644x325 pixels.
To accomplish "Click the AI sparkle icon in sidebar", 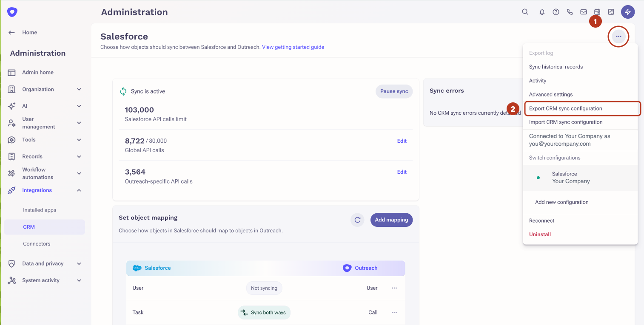I will [12, 106].
